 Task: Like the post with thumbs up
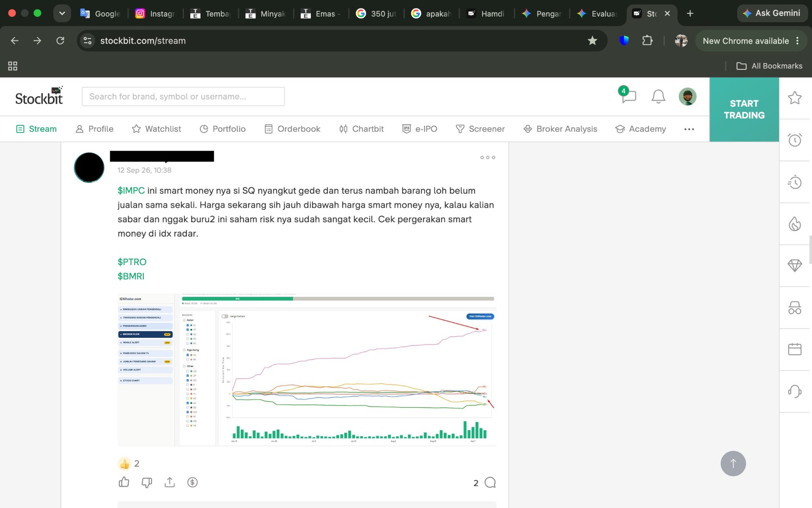pos(124,482)
